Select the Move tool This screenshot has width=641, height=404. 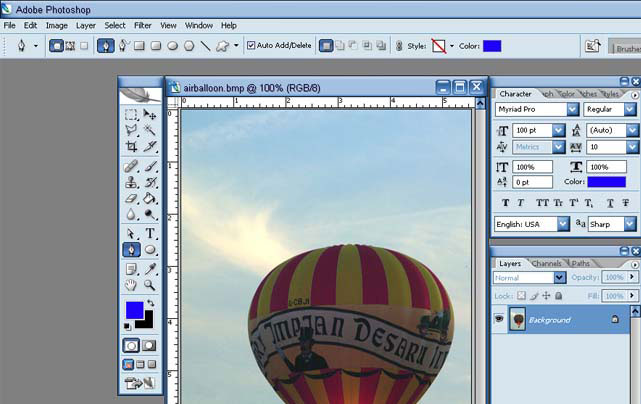point(150,114)
